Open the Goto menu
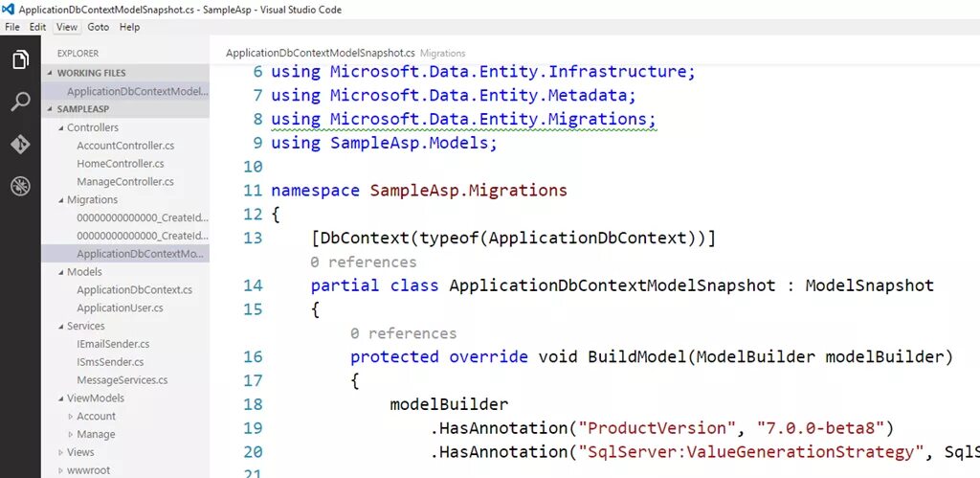 pos(99,27)
